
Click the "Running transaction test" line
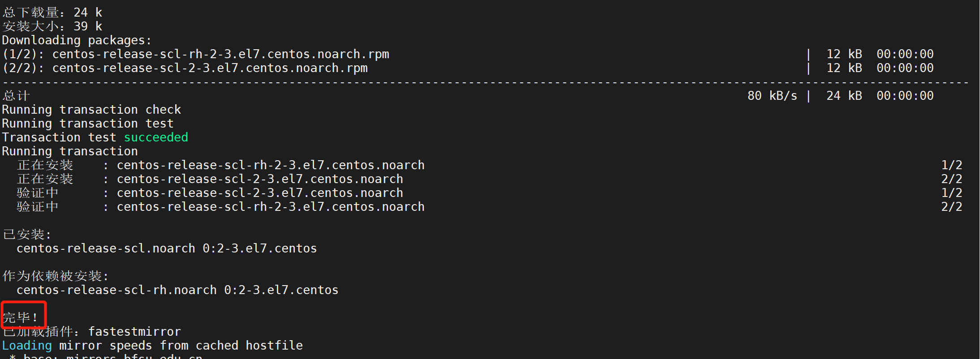coord(88,124)
